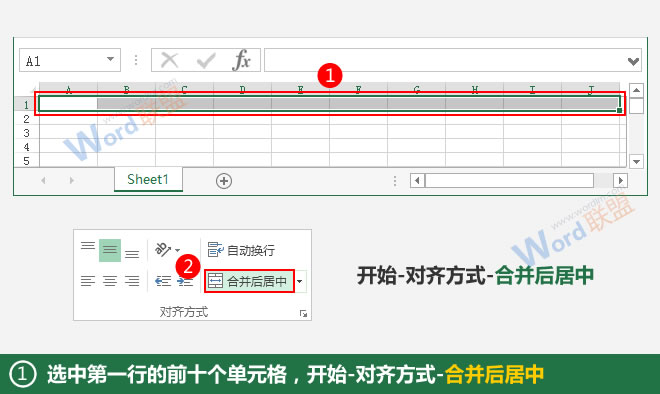Open the 对齐方式 dialog launcher

click(x=303, y=314)
